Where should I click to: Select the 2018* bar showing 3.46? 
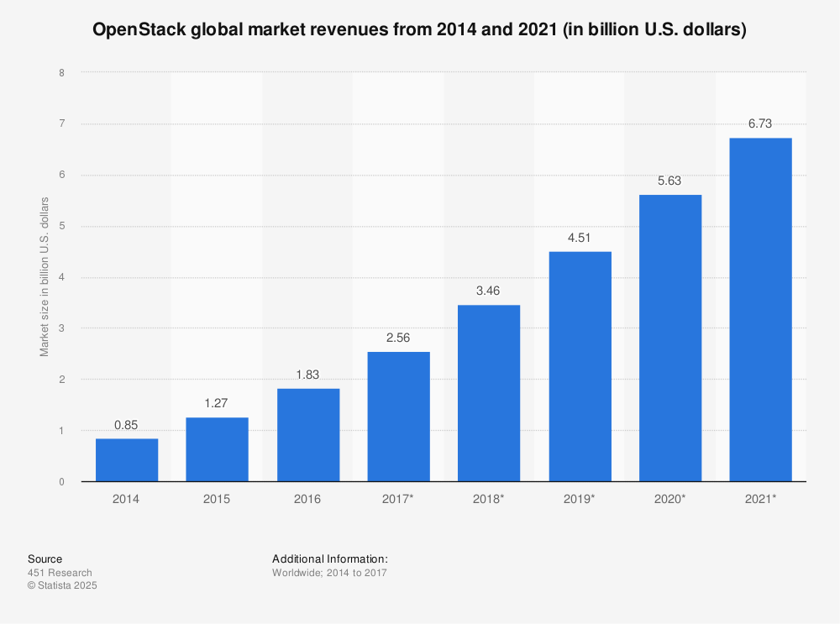(x=489, y=391)
